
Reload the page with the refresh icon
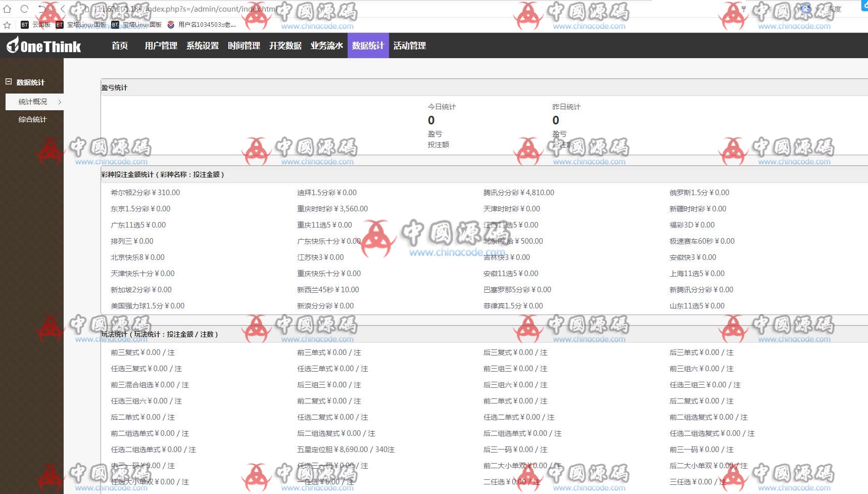click(x=24, y=9)
